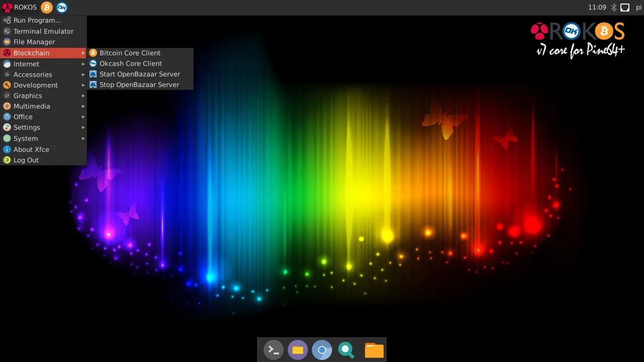This screenshot has width=644, height=362.
Task: Choose Log Out from the menu
Action: (43, 160)
